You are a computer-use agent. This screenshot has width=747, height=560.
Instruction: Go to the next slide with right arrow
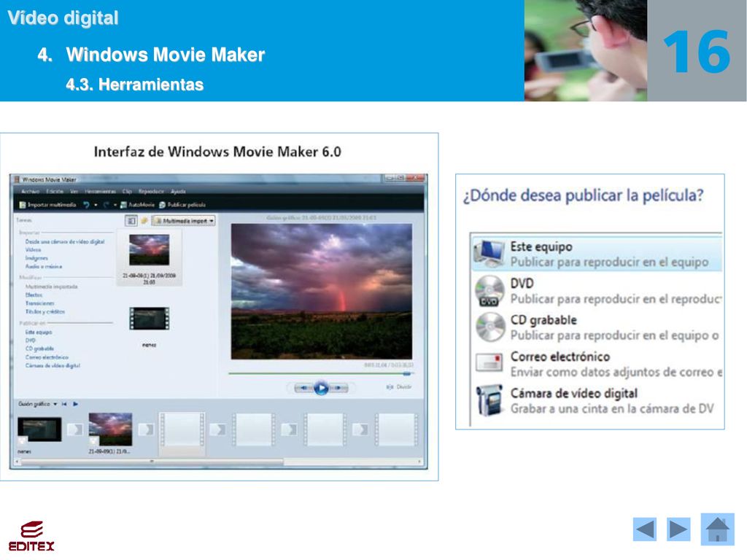click(x=678, y=529)
